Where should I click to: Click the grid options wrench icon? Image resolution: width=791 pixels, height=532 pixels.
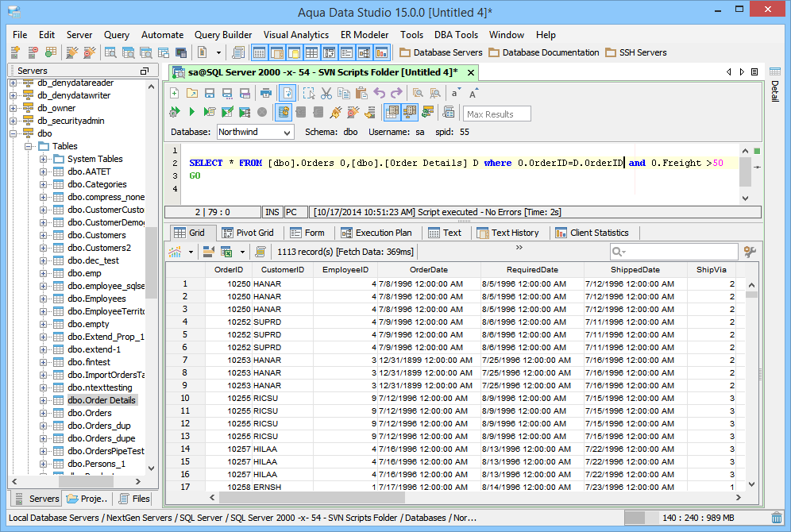point(750,252)
